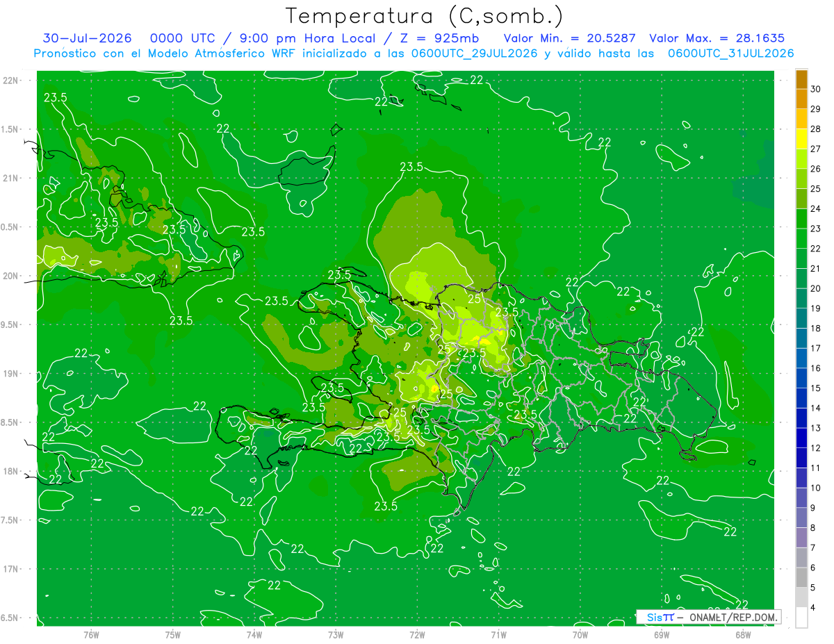Viewport: 834px width, 644px height.
Task: Click the white legend swatch below the 4 label
Action: [801, 618]
